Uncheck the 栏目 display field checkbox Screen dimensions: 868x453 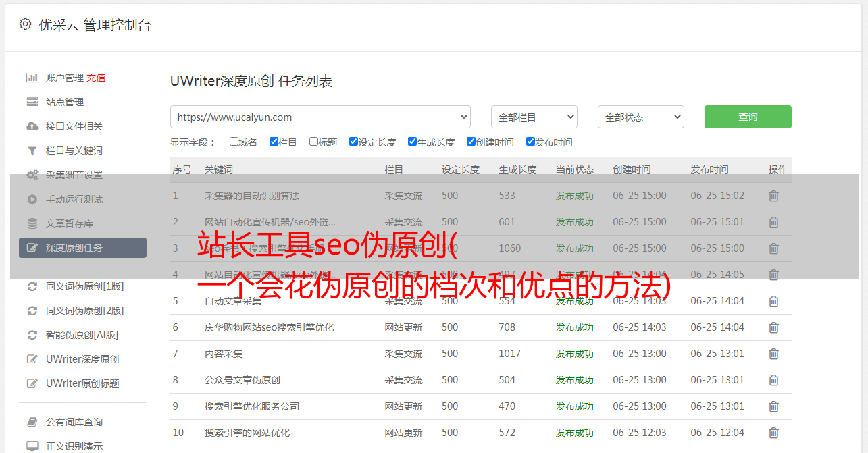[274, 142]
